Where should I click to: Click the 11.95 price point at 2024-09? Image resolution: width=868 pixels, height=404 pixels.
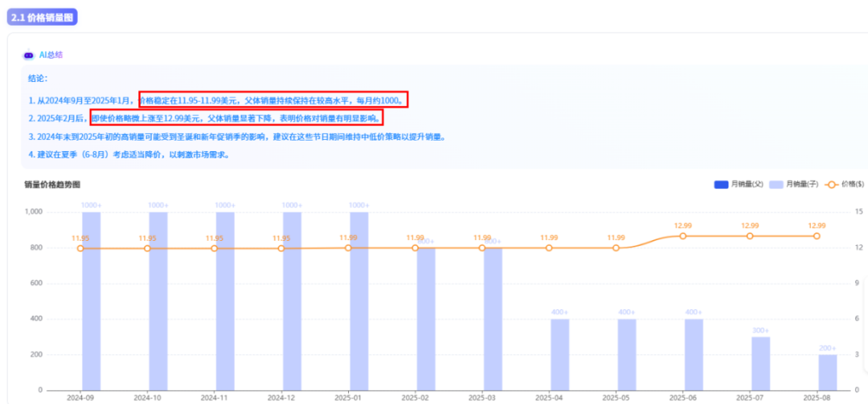coord(80,248)
